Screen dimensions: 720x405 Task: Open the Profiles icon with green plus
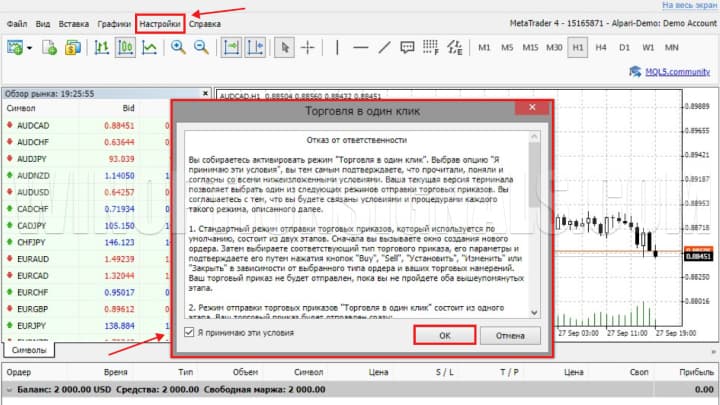coord(49,47)
